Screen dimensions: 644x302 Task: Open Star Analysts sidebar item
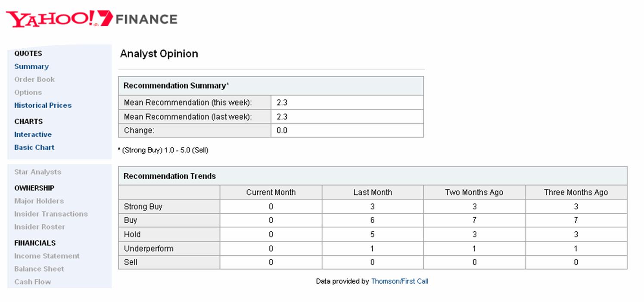tap(37, 172)
